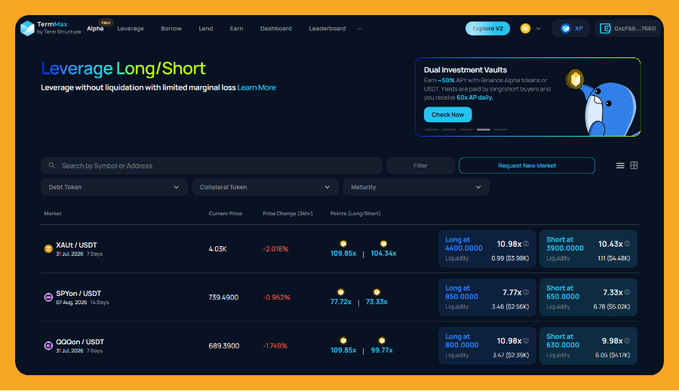
Task: Expand the Debt Token dropdown
Action: (114, 187)
